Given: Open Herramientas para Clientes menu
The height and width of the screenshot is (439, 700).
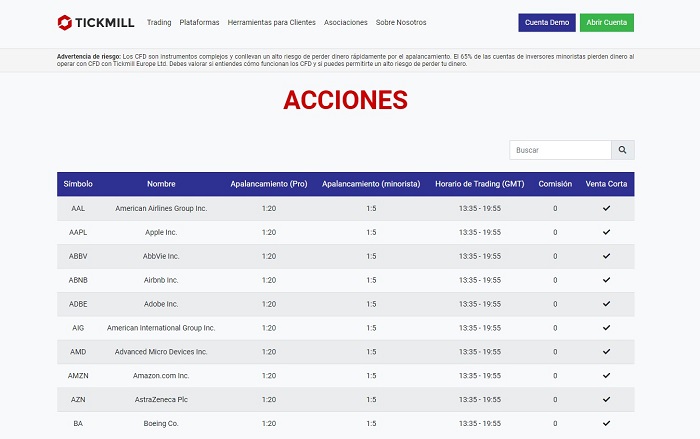Looking at the screenshot, I should click(271, 22).
